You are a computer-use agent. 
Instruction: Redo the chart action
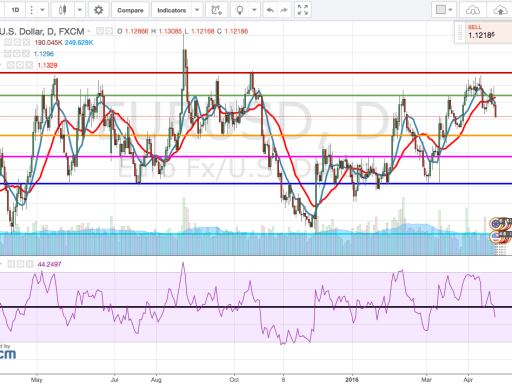(x=284, y=10)
